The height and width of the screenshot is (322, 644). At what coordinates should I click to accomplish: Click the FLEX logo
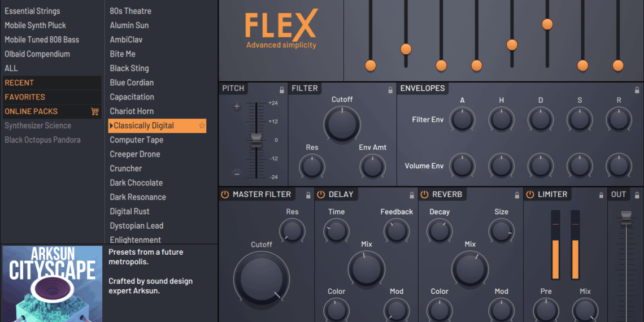281,29
